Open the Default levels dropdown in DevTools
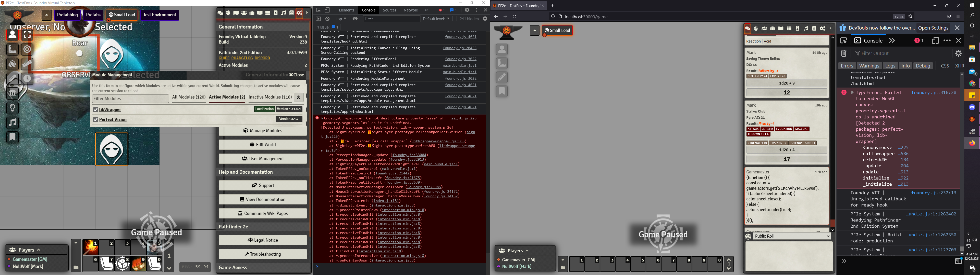Viewport: 980px width, 275px height. point(436,19)
